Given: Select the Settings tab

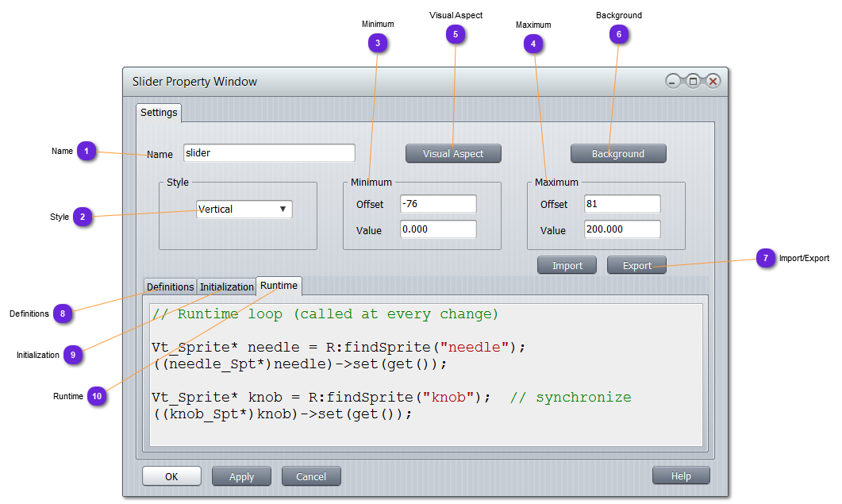Looking at the screenshot, I should 159,113.
